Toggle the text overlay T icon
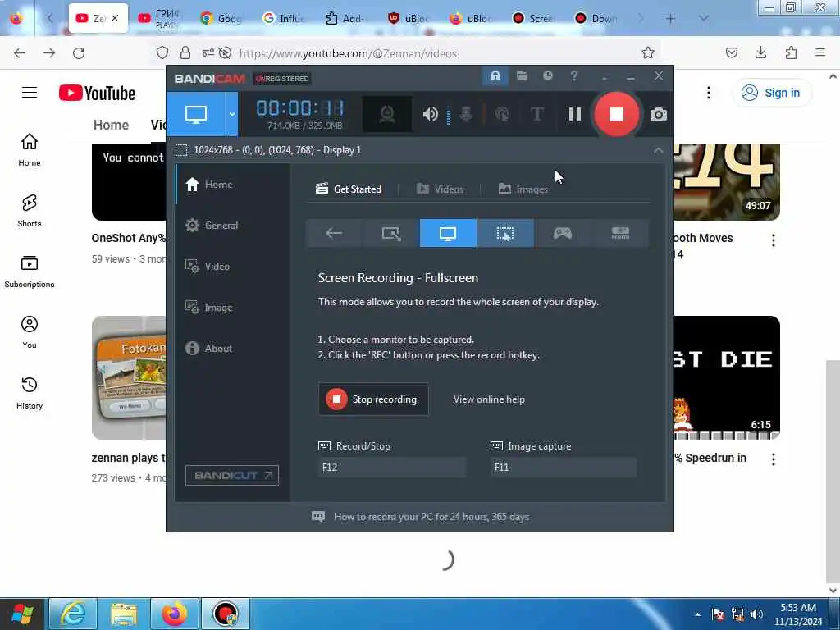Image resolution: width=840 pixels, height=630 pixels. click(x=537, y=114)
